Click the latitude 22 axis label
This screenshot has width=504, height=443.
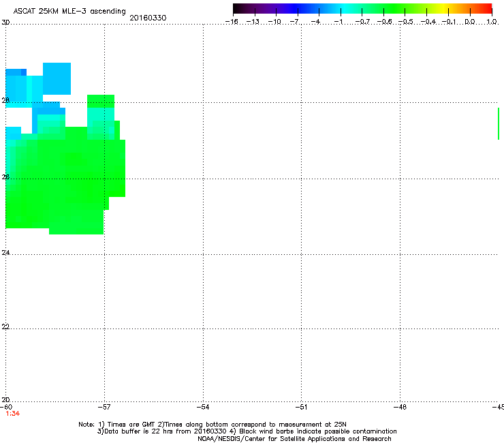pyautogui.click(x=5, y=327)
